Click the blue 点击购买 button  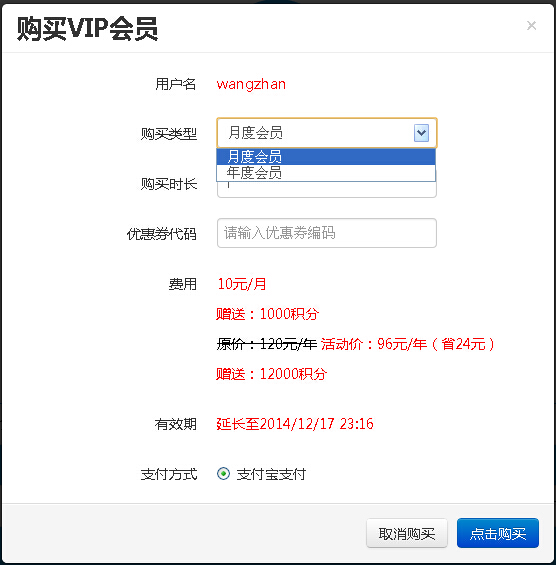coord(498,533)
